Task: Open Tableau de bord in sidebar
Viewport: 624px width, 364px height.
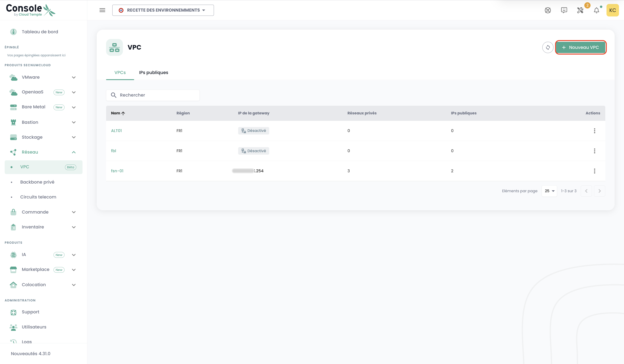Action: coord(40,32)
